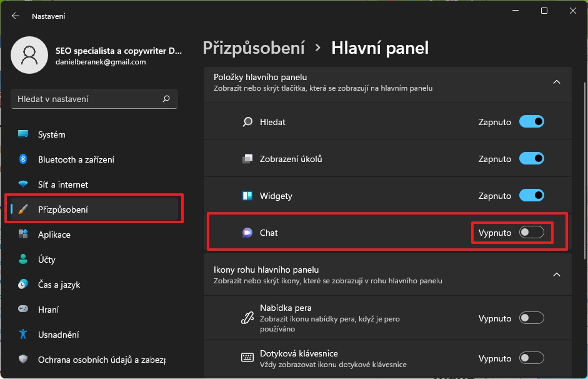Click the Účty person icon
Image resolution: width=588 pixels, height=379 pixels.
(23, 260)
